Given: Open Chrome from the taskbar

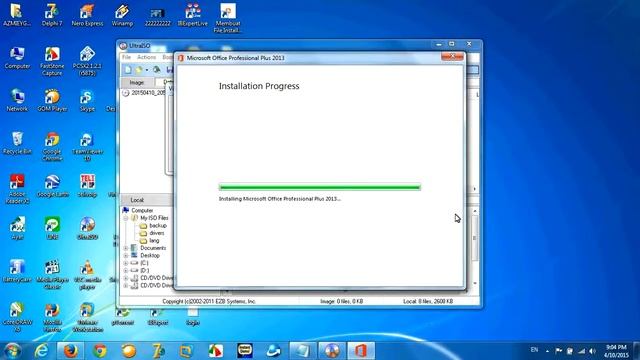Looking at the screenshot, I should pyautogui.click(x=100, y=351).
